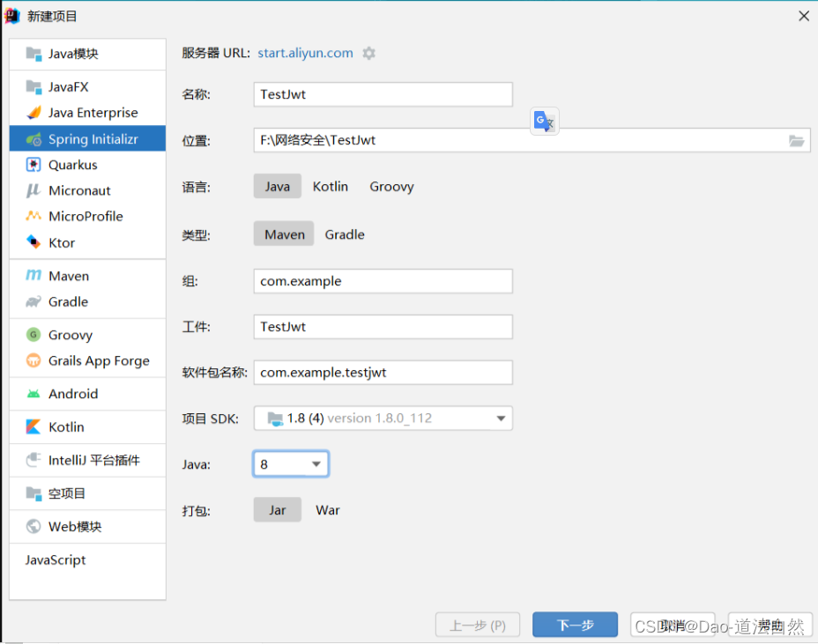Select the Spring Initializr icon

[33, 139]
